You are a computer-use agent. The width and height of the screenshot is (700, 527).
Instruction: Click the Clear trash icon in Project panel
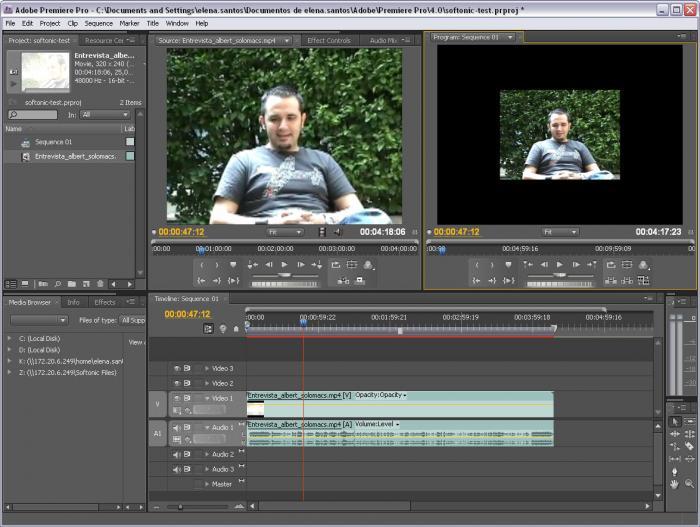[100, 284]
